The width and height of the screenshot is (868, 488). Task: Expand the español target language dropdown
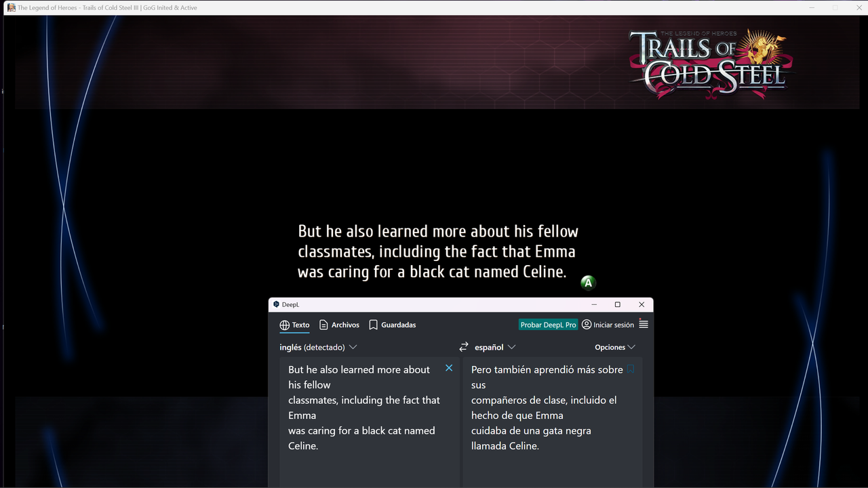click(495, 347)
